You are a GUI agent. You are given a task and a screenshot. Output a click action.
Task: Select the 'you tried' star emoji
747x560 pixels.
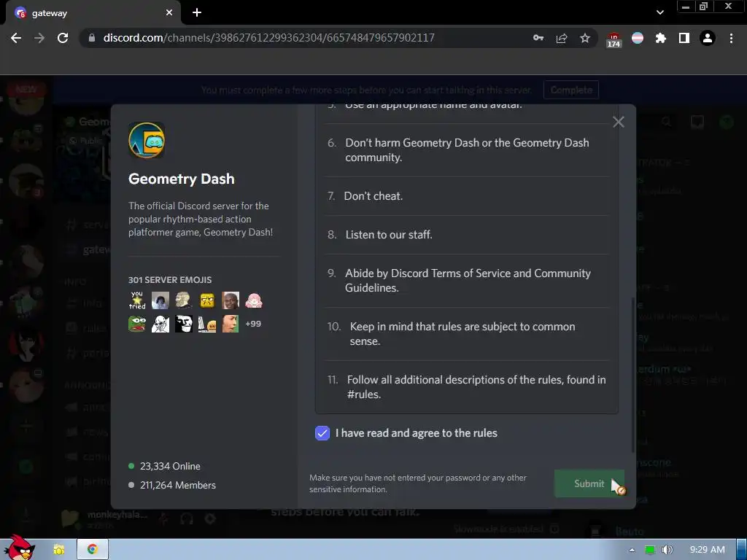pyautogui.click(x=137, y=300)
